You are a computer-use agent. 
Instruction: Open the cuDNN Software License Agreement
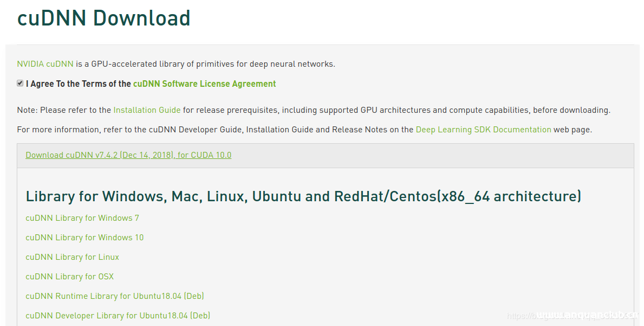(205, 84)
